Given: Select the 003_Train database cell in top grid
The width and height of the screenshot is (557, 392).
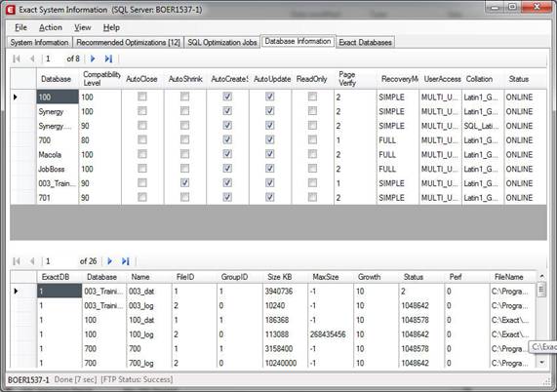Looking at the screenshot, I should tap(58, 183).
